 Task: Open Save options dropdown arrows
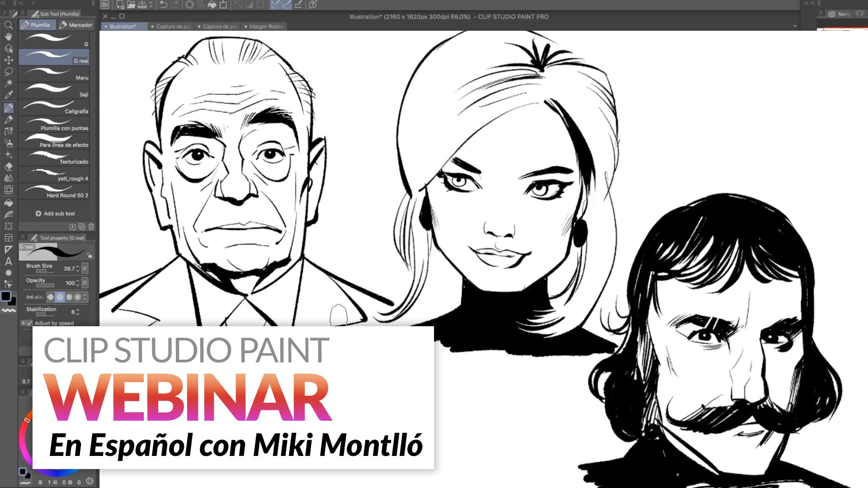(x=151, y=5)
